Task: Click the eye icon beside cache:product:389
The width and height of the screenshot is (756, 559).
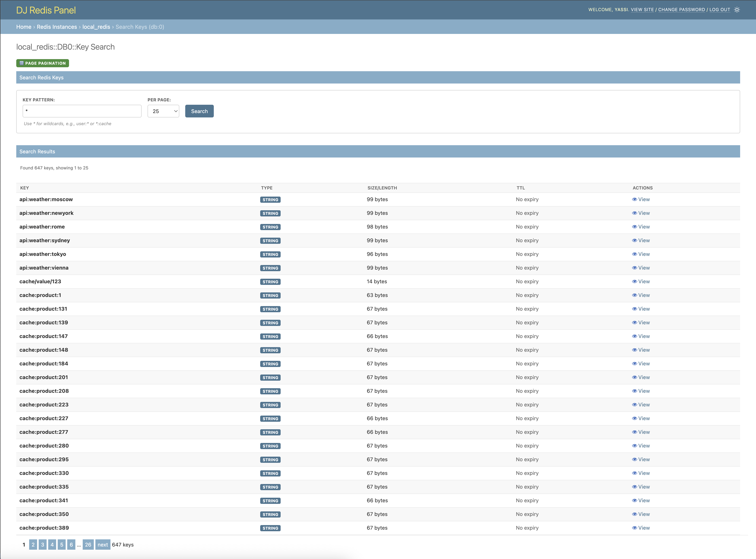Action: [635, 528]
